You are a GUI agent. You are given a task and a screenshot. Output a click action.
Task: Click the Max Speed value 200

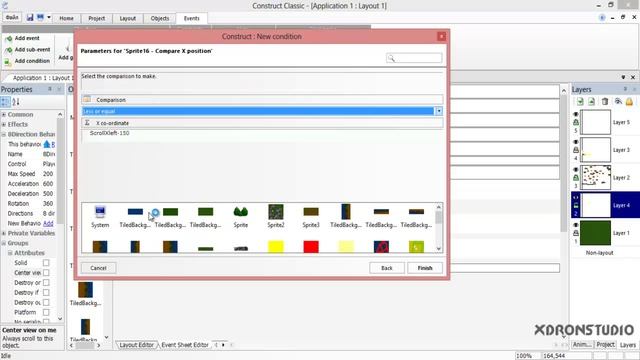[x=48, y=174]
